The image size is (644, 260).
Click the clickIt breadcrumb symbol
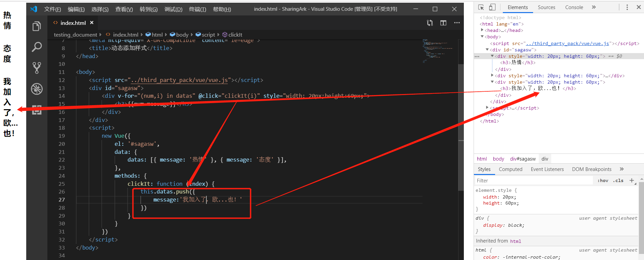point(232,35)
